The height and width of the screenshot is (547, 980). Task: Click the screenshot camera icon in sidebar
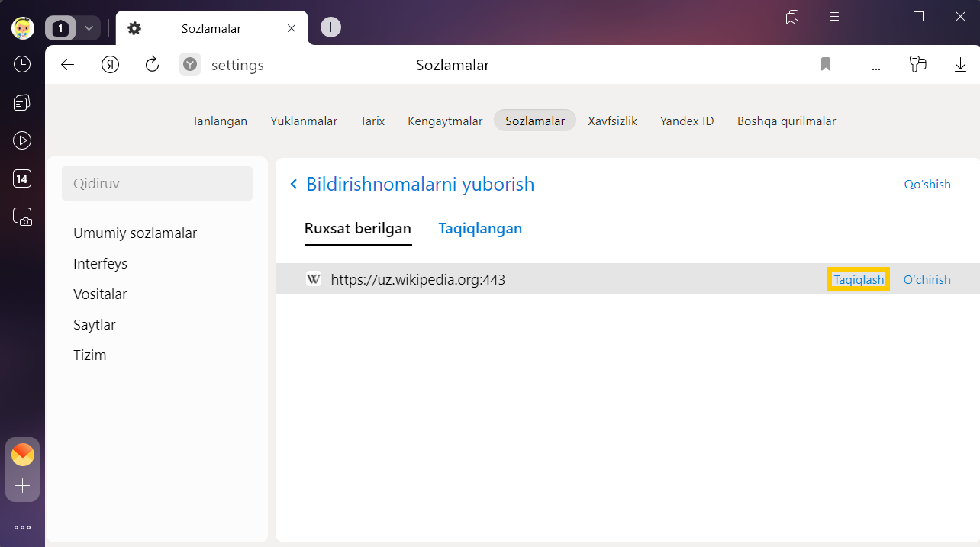tap(22, 217)
